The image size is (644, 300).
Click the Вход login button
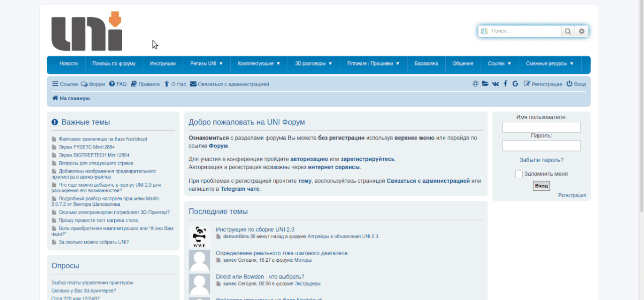click(x=541, y=186)
